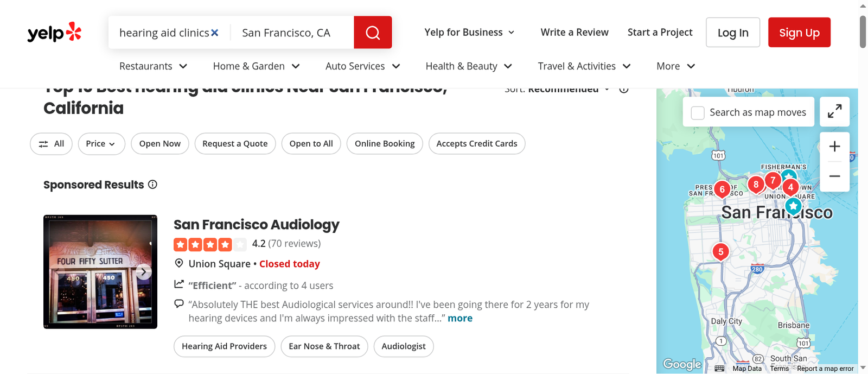
Task: Enable Search as map moves checkbox
Action: click(698, 112)
